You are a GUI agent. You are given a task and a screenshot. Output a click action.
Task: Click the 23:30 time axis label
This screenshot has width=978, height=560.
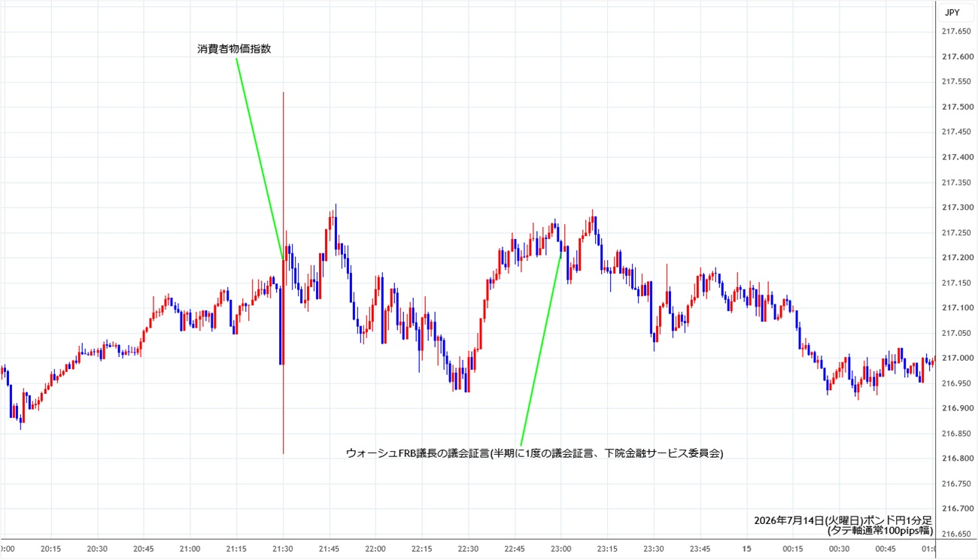pyautogui.click(x=653, y=549)
